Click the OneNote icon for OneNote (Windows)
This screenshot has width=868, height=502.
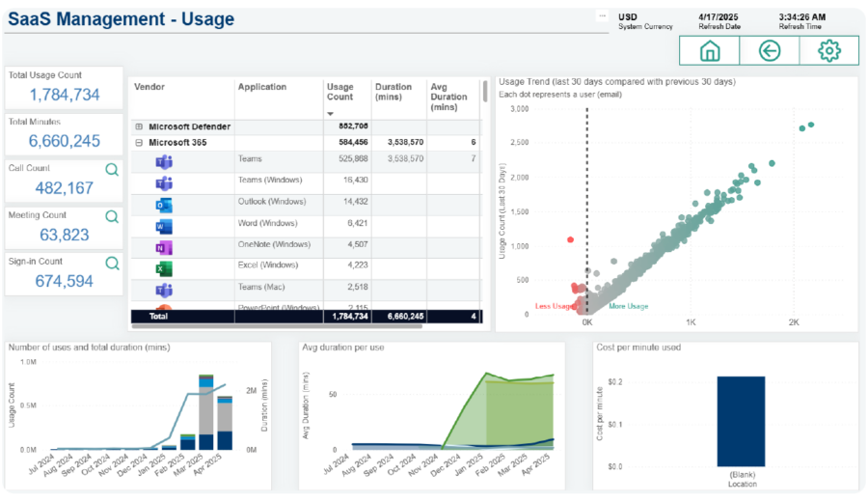(x=164, y=248)
